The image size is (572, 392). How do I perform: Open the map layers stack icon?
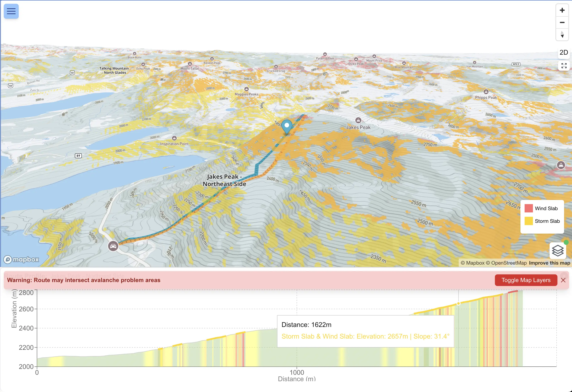557,251
